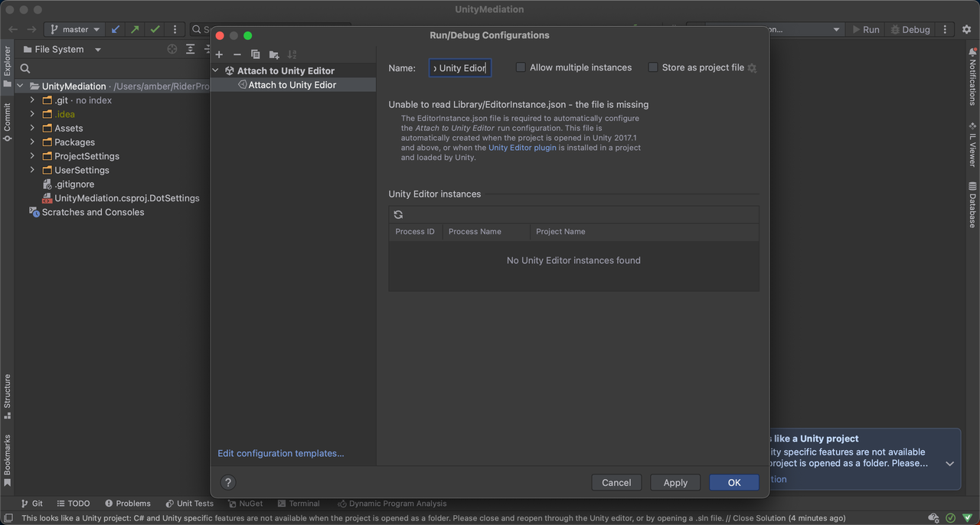Open Edit configuration templates link

281,453
